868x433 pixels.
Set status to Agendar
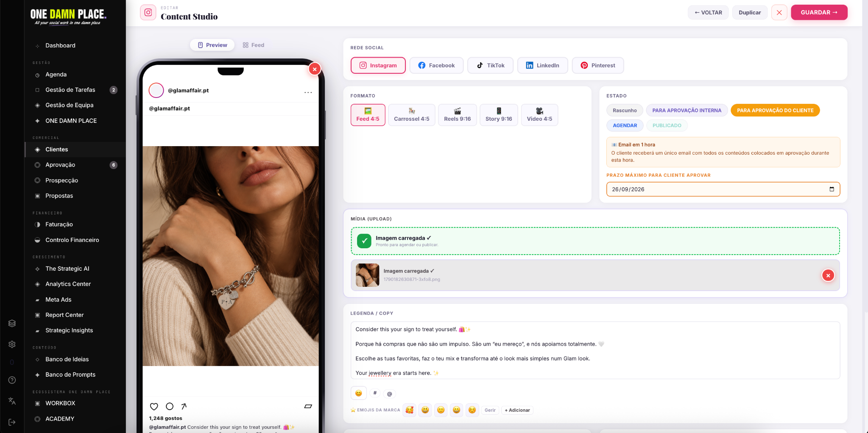(x=625, y=125)
